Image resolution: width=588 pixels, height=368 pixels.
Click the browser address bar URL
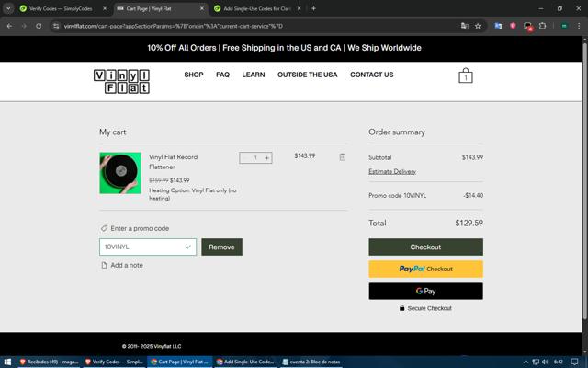pos(174,26)
